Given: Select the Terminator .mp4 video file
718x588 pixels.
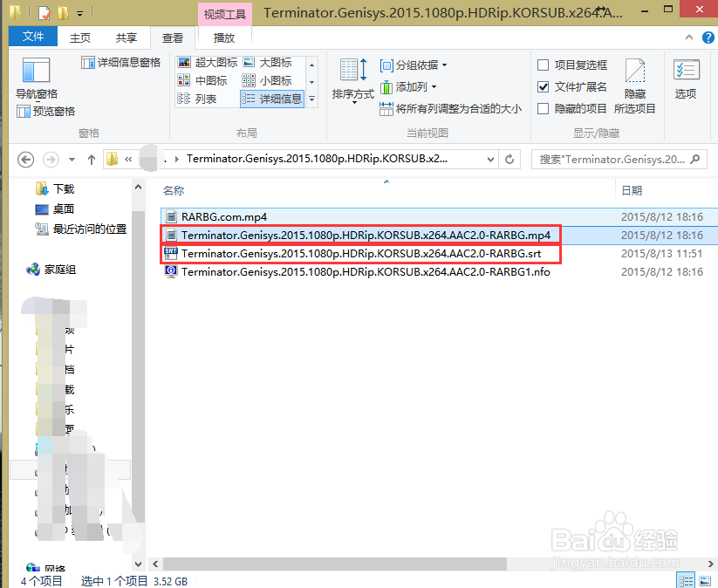Looking at the screenshot, I should [366, 236].
